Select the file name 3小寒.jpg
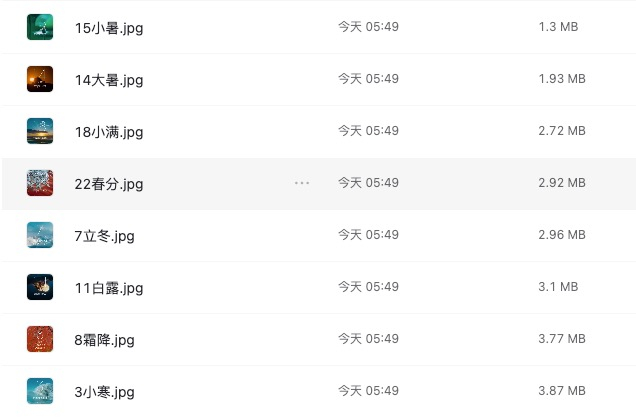The height and width of the screenshot is (417, 636). 104,391
